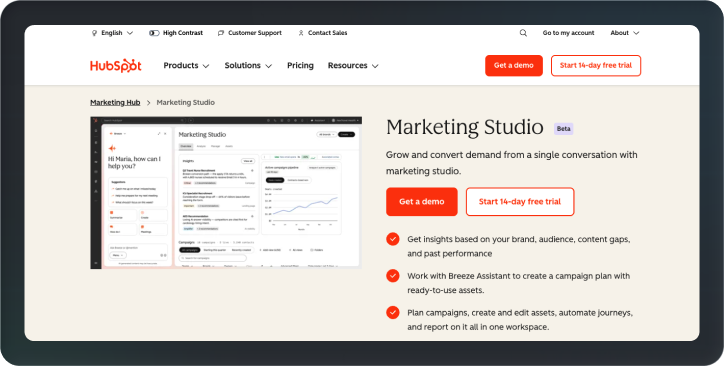Click the 'Plan campaigns, create and edit assets' text
Image resolution: width=724 pixels, height=366 pixels.
tap(519, 320)
